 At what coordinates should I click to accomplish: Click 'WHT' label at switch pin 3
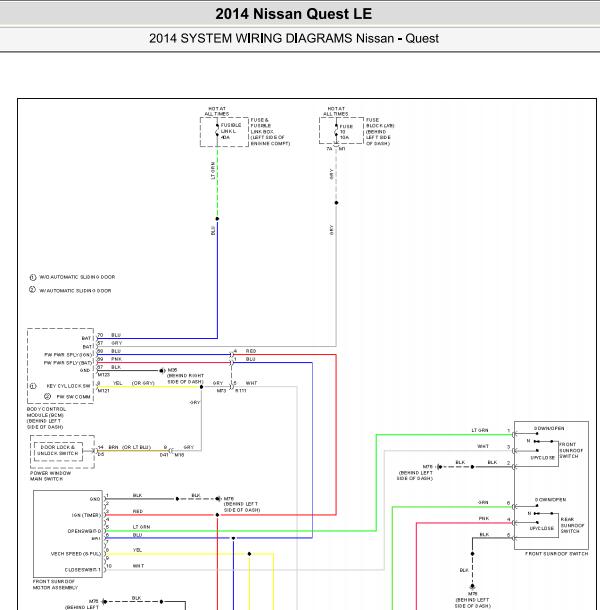pos(483,446)
